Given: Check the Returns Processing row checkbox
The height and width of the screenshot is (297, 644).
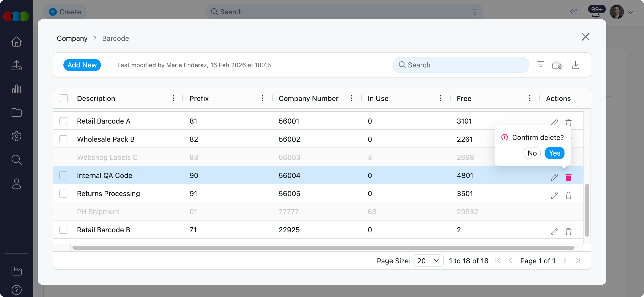Looking at the screenshot, I should tap(63, 194).
